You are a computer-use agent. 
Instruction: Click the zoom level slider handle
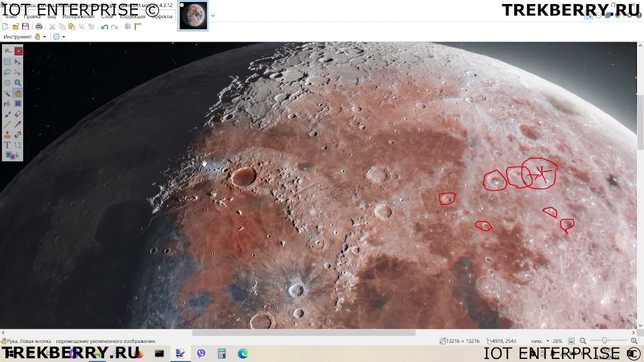(604, 341)
